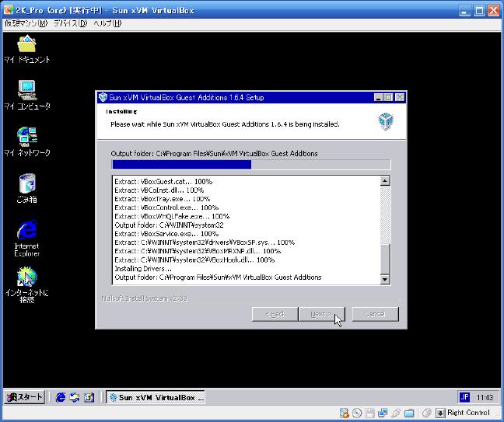This screenshot has width=504, height=422.
Task: Select log line 'Extract: VBCoInst.dll... 100%'
Action: [x=159, y=190]
